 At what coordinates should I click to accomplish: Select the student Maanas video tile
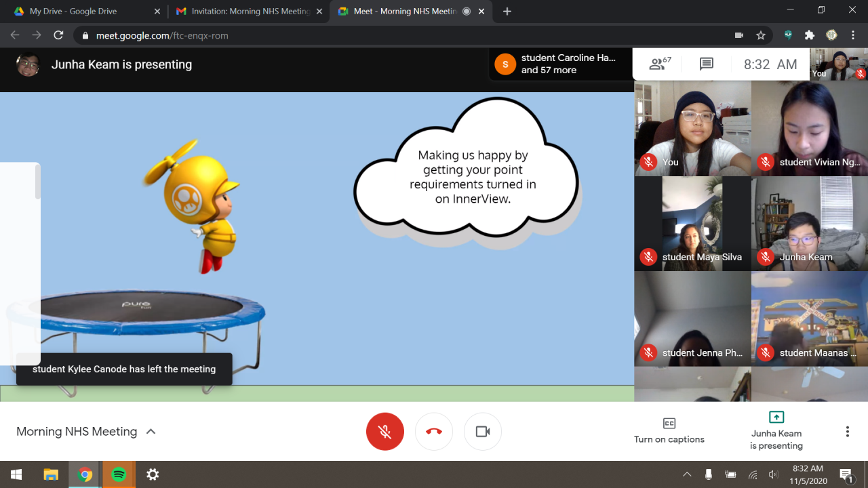pos(810,319)
